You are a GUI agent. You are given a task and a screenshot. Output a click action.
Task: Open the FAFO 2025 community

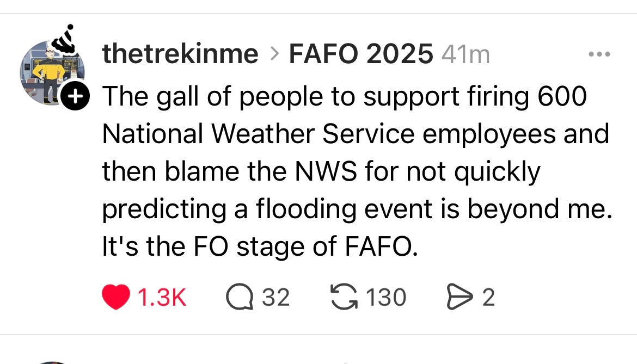pyautogui.click(x=360, y=54)
